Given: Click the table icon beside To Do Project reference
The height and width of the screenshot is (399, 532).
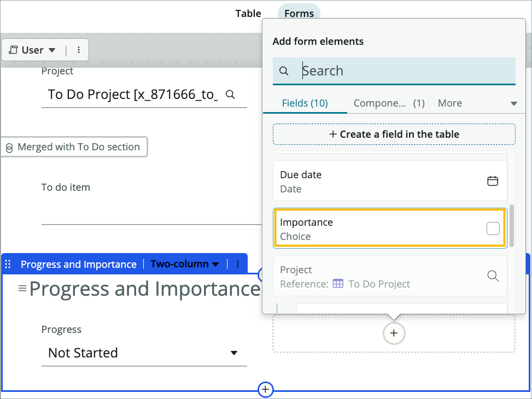Looking at the screenshot, I should pyautogui.click(x=337, y=284).
